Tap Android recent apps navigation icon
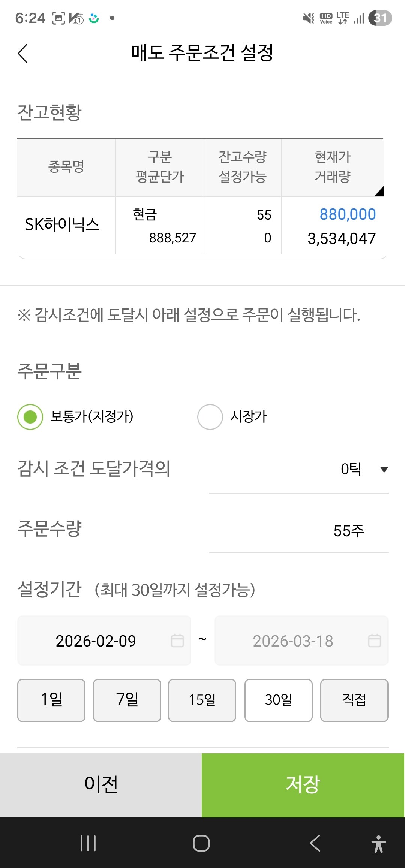This screenshot has width=405, height=868. click(x=88, y=843)
